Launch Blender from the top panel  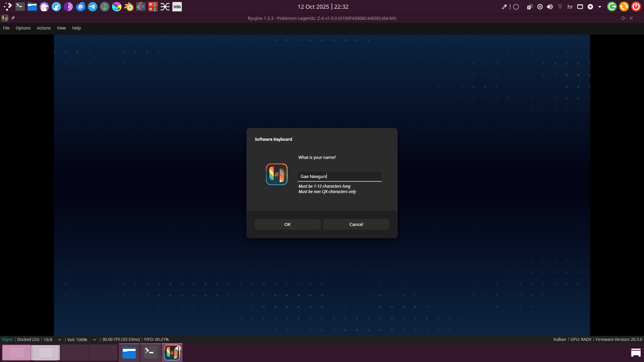tap(129, 7)
